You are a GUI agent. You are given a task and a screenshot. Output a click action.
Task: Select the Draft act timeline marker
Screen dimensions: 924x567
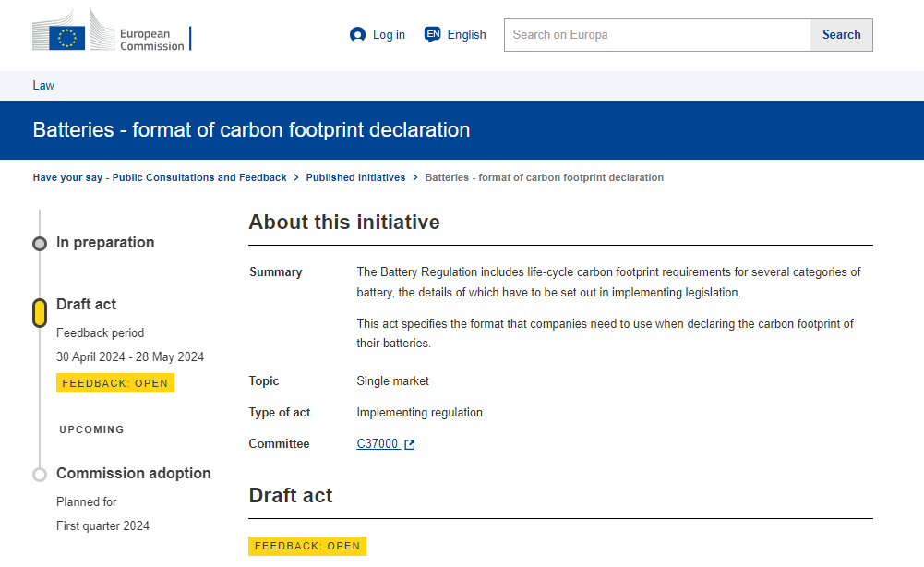tap(40, 313)
